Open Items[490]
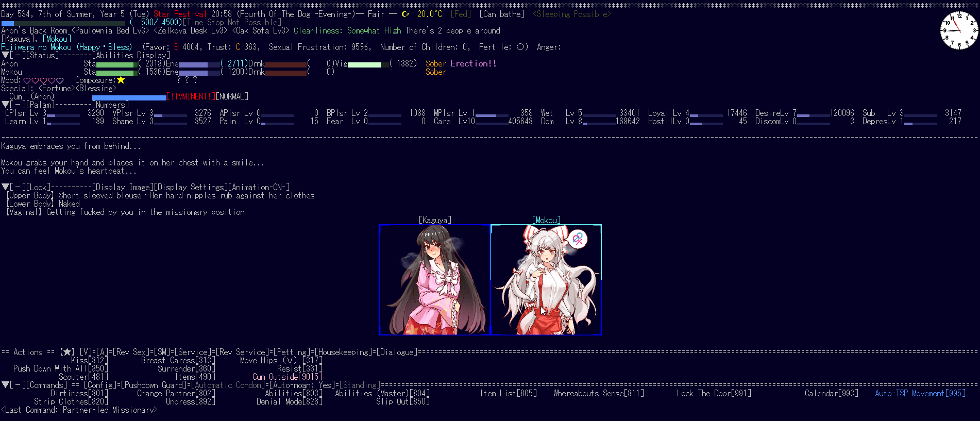The image size is (980, 421). 195,377
